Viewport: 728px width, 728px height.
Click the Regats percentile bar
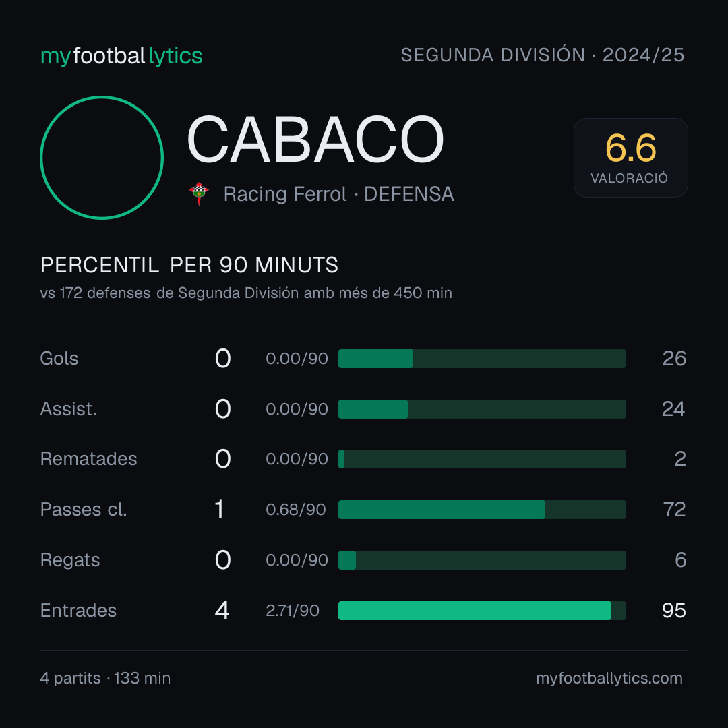click(482, 560)
